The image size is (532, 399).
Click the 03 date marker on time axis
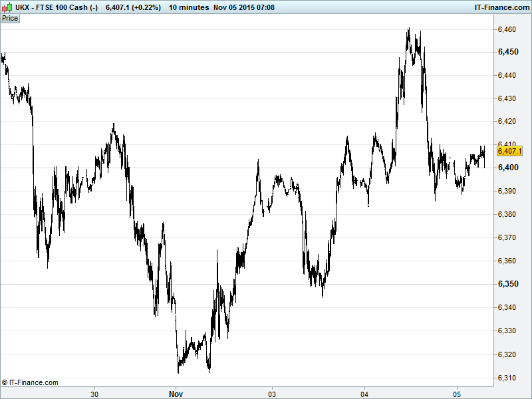[272, 393]
